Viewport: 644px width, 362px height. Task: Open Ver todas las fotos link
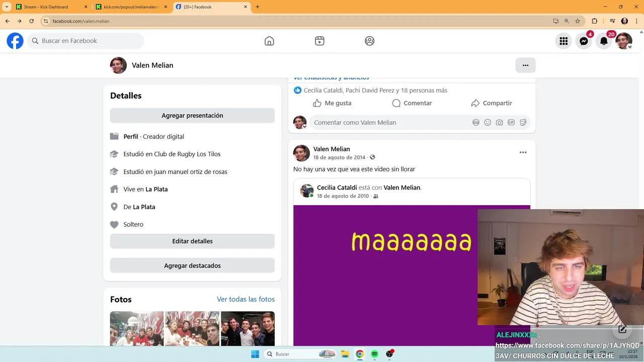pyautogui.click(x=246, y=299)
